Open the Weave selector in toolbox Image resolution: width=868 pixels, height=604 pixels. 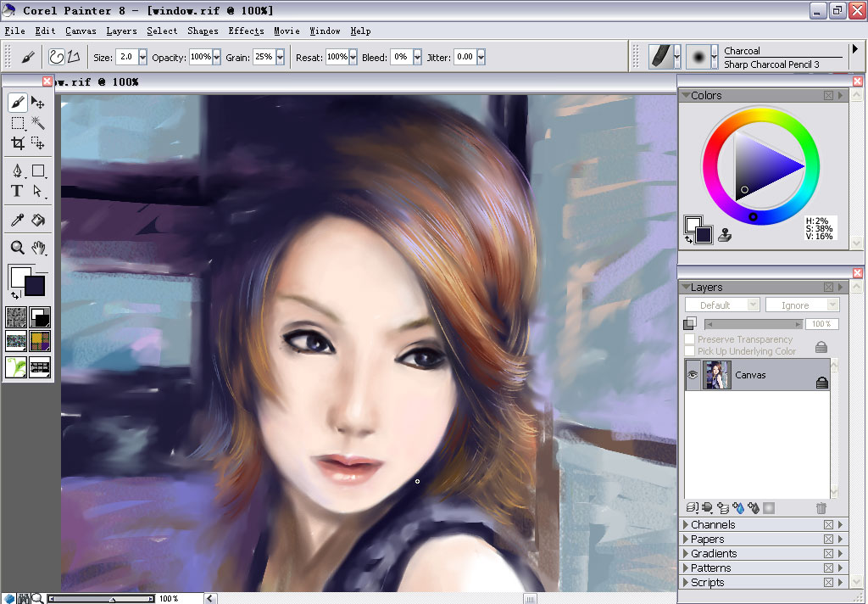pyautogui.click(x=40, y=341)
